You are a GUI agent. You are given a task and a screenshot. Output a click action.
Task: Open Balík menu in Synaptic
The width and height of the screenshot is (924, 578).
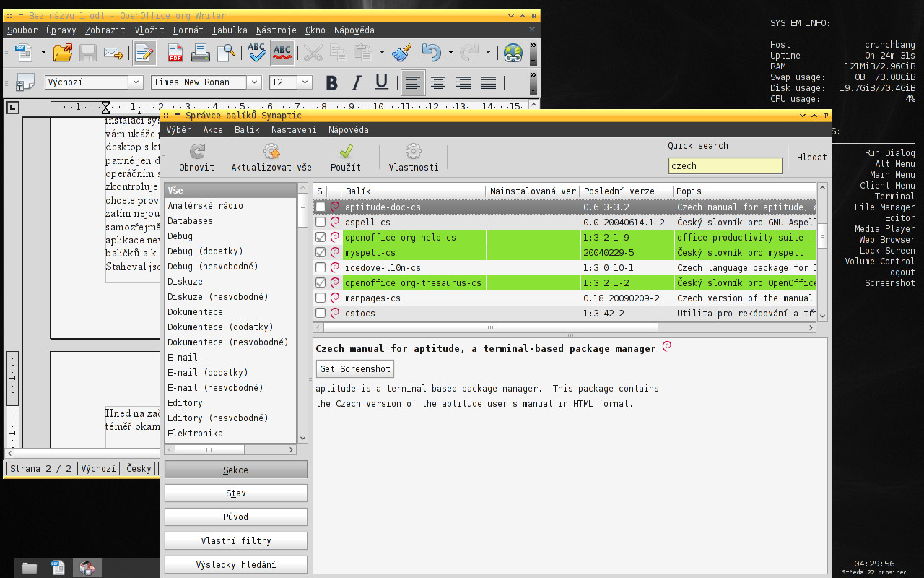(247, 130)
